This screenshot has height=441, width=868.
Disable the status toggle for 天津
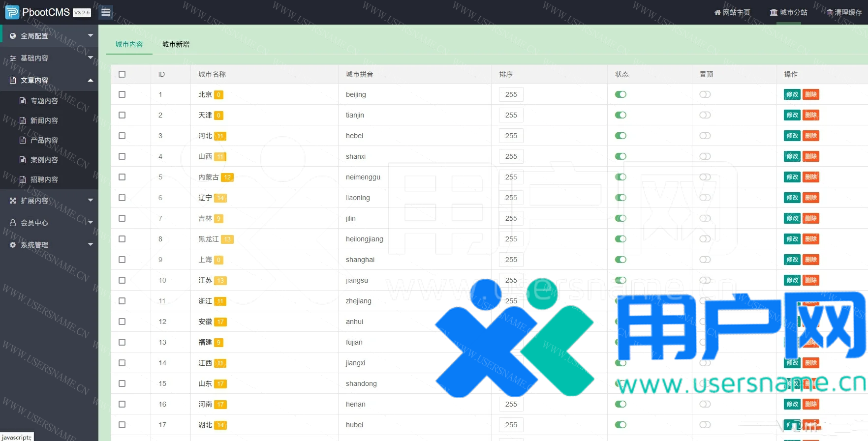[x=620, y=115]
